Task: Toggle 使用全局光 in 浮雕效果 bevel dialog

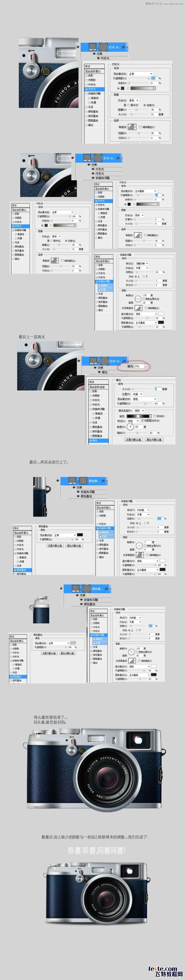Action: [144, 299]
